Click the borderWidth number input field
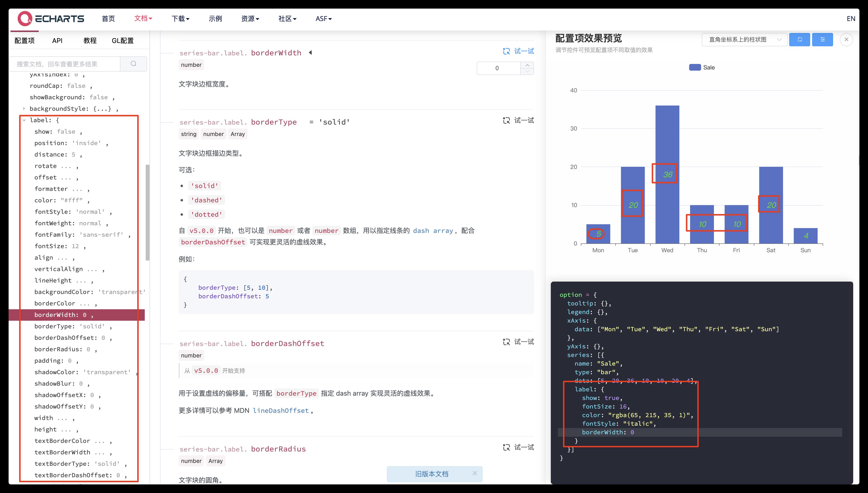The image size is (868, 493). (x=498, y=68)
